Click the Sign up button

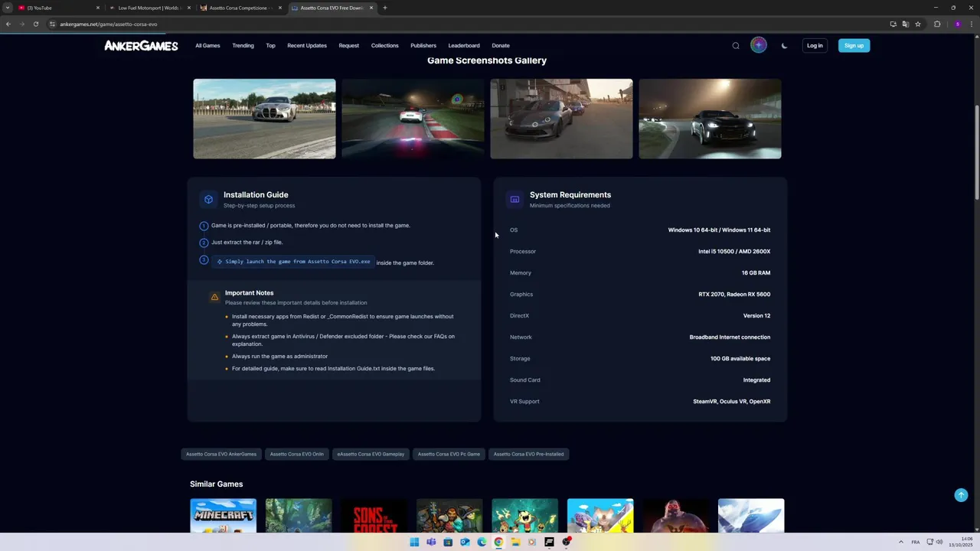coord(854,46)
